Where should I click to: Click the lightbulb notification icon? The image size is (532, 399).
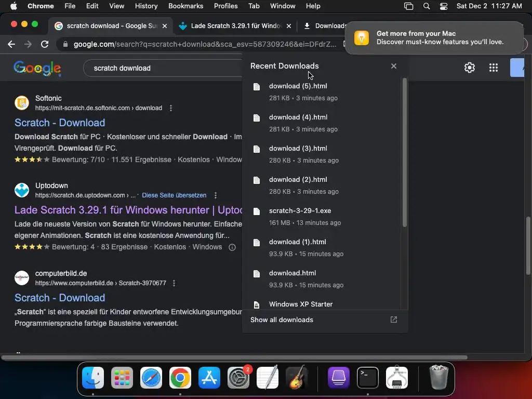(362, 37)
